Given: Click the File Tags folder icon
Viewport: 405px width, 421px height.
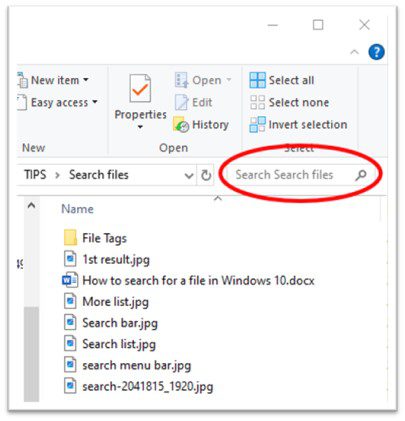Looking at the screenshot, I should [x=70, y=238].
